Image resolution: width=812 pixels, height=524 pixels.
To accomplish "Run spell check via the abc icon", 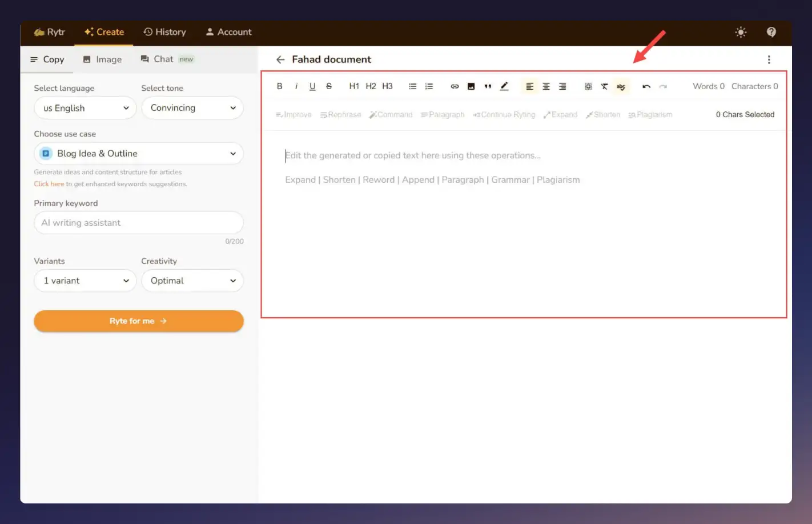I will coord(621,86).
